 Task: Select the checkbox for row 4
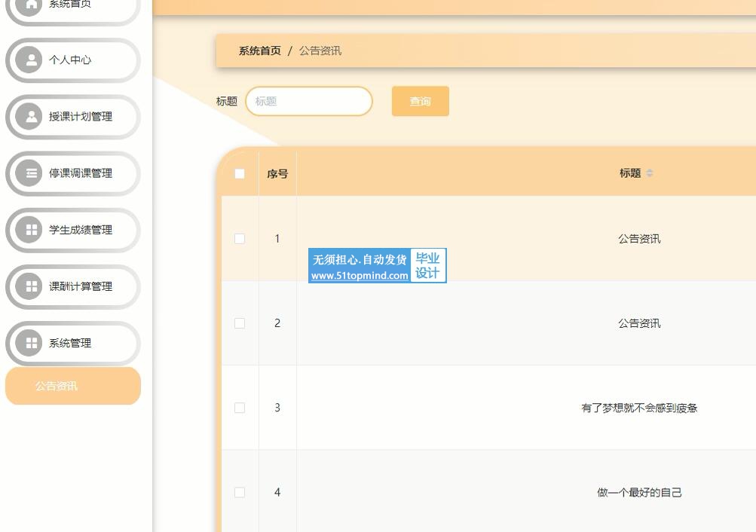coord(240,493)
